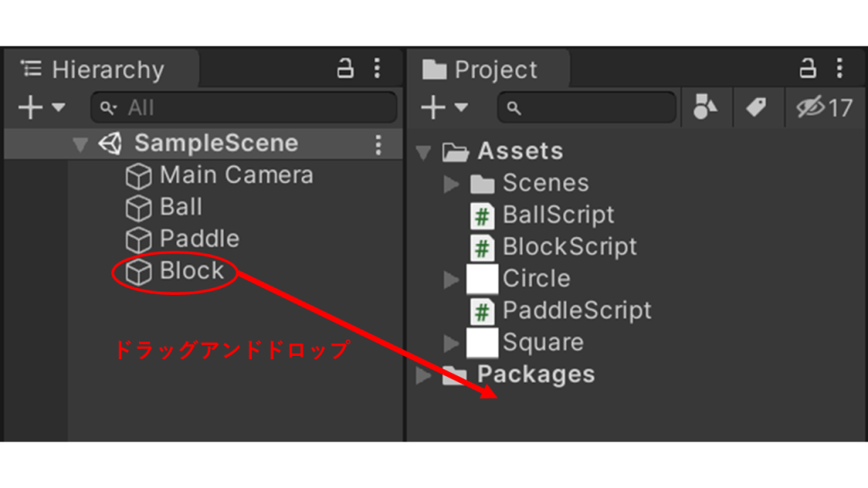This screenshot has height=488, width=868.
Task: Select the Square sprite thumbnail
Action: click(482, 343)
